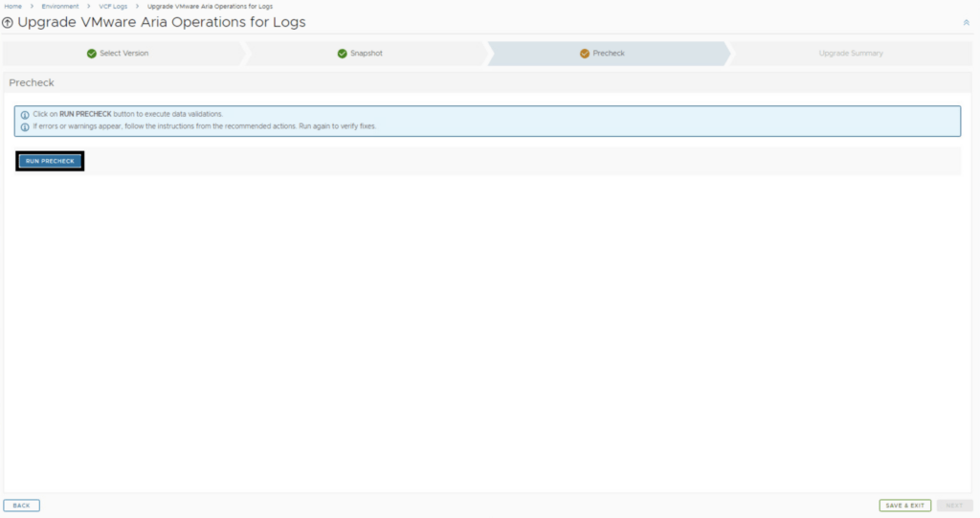Switch to the Snapshot wizard step
This screenshot has height=518, width=980.
[x=366, y=54]
